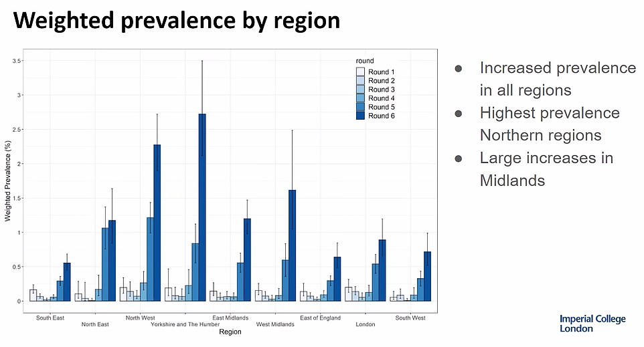The height and width of the screenshot is (347, 644).
Task: Select the 'East of England' axis label
Action: [x=321, y=318]
